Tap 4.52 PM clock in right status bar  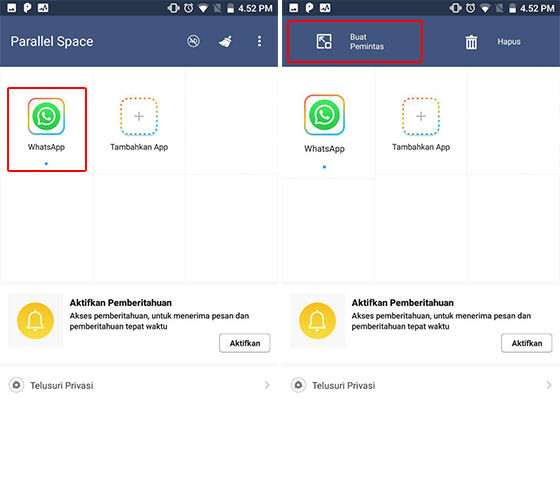coord(537,8)
